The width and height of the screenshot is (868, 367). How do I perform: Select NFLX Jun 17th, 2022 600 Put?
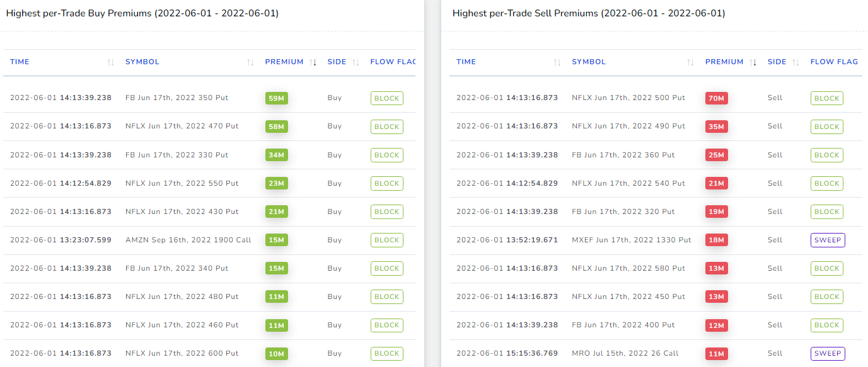[x=182, y=353]
